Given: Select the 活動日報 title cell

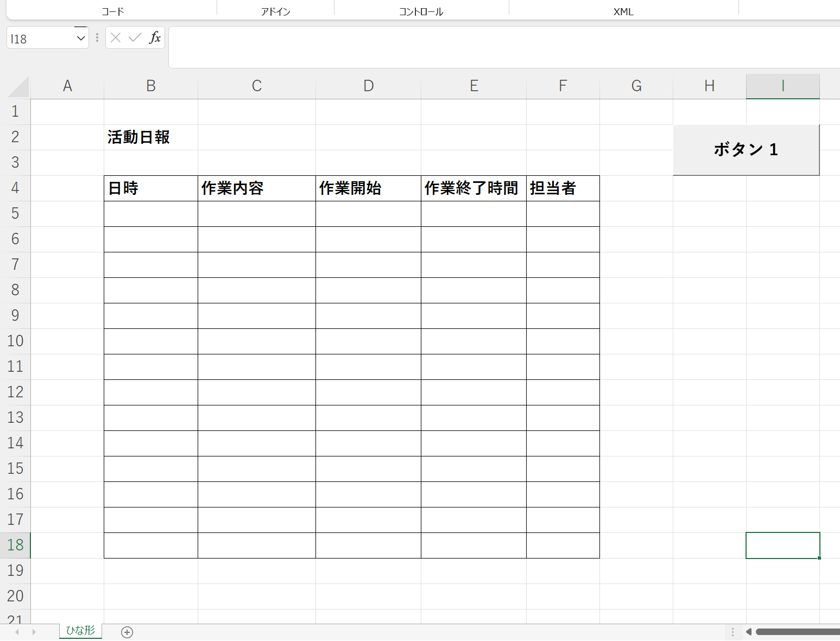Looking at the screenshot, I should click(150, 137).
